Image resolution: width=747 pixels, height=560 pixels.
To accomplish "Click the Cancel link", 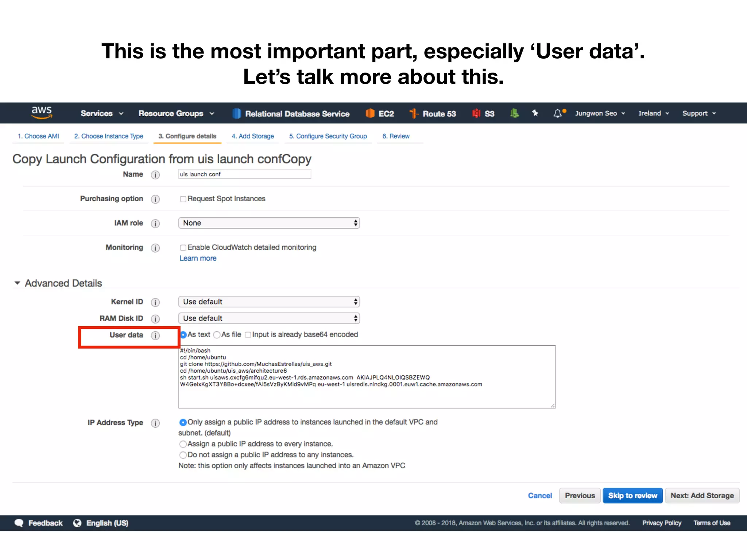I will point(540,496).
